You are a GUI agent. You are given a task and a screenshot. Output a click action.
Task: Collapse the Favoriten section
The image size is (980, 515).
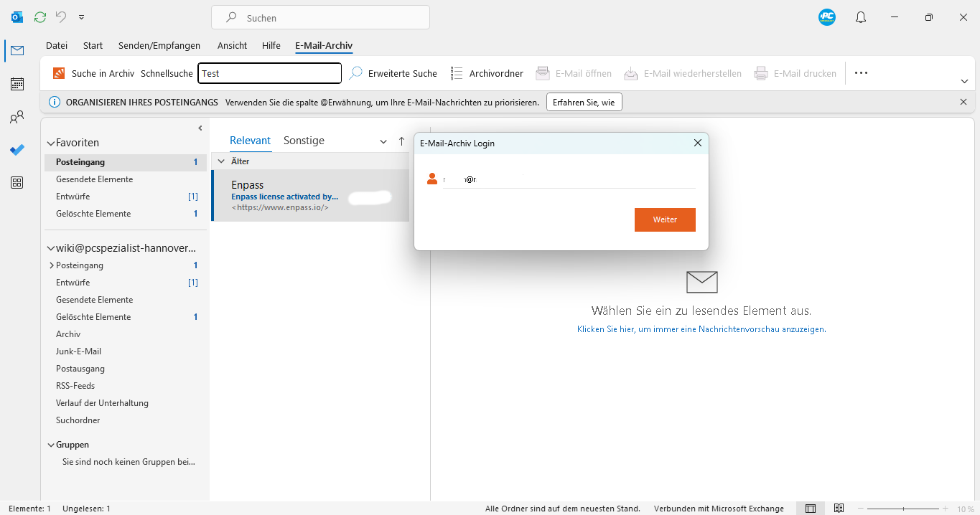(50, 143)
